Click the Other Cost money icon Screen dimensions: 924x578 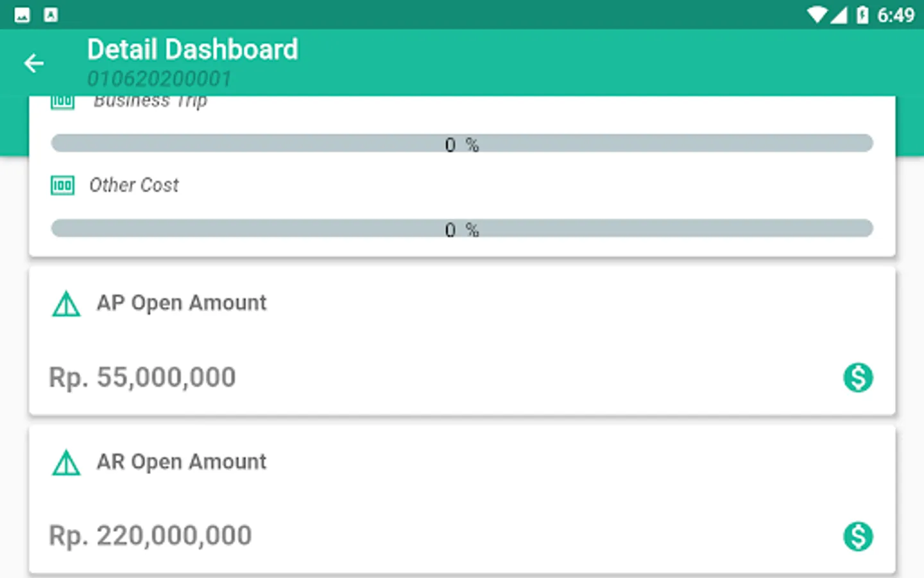coord(62,186)
